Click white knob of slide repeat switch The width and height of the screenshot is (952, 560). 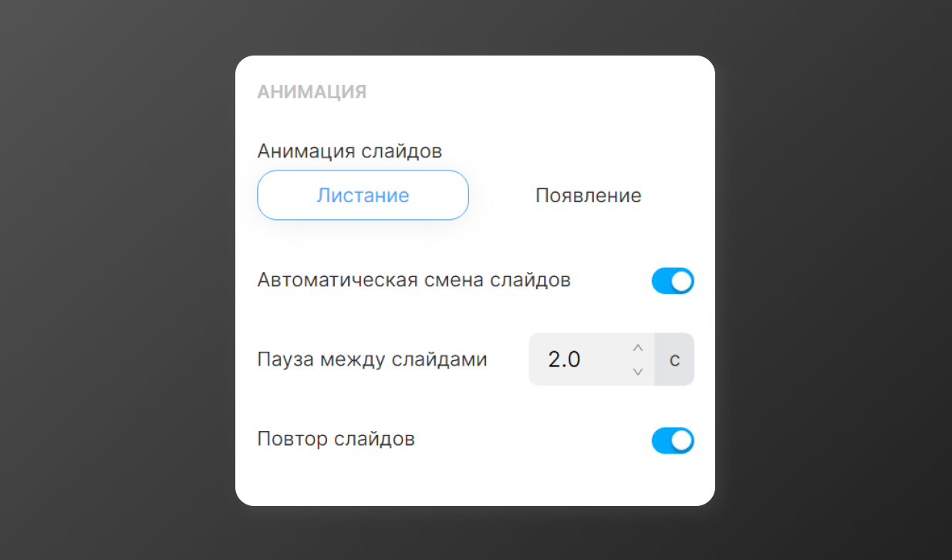pyautogui.click(x=682, y=440)
